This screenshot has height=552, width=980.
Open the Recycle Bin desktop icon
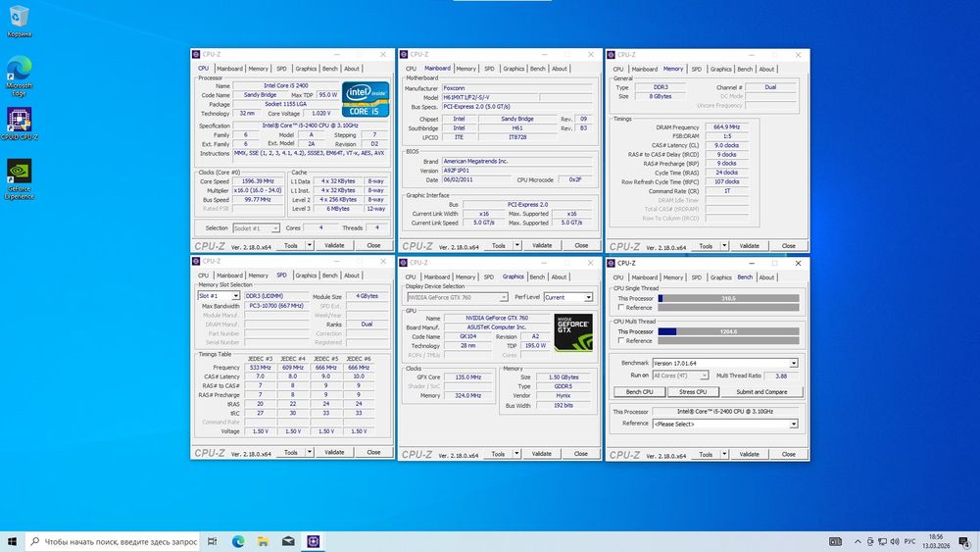[x=19, y=21]
